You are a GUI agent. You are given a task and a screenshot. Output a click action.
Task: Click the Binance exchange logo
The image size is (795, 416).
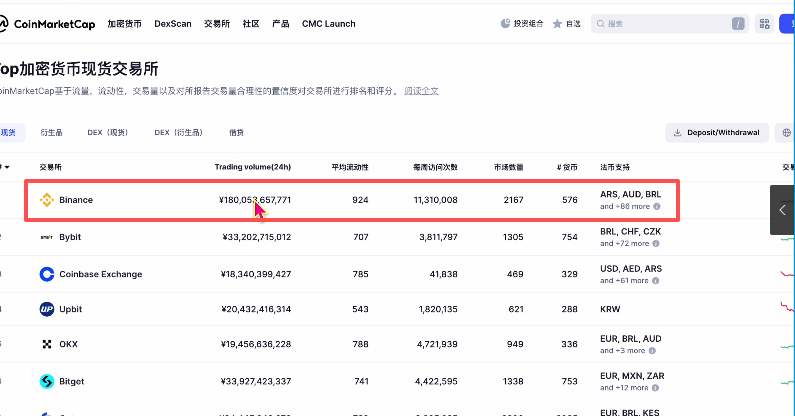point(46,200)
